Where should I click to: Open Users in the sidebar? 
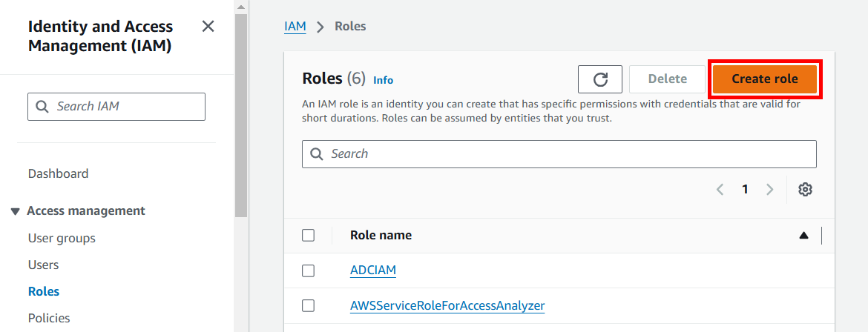(x=43, y=265)
